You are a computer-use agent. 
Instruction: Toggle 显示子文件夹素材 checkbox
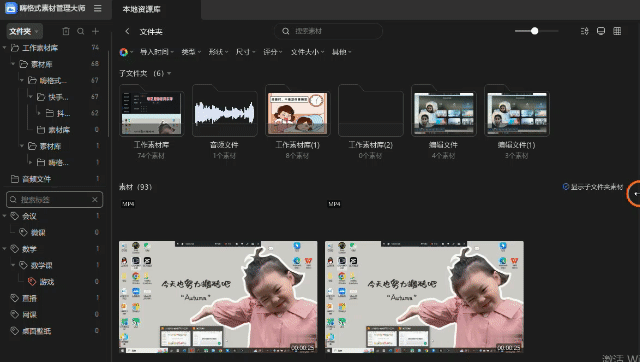tap(566, 187)
